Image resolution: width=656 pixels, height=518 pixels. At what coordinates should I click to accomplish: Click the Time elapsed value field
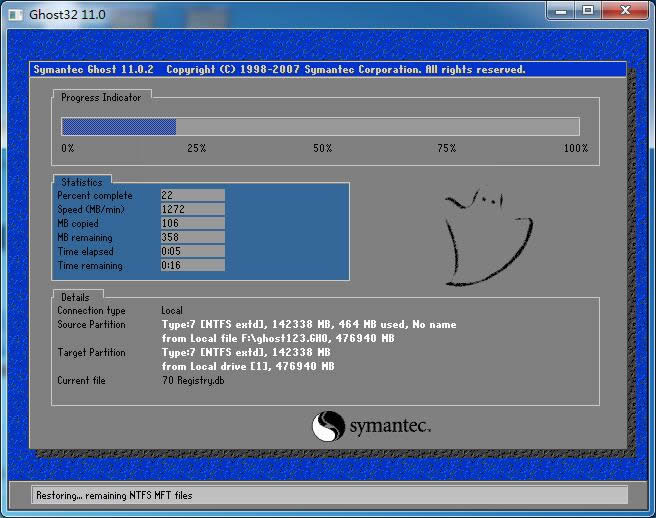pos(192,252)
